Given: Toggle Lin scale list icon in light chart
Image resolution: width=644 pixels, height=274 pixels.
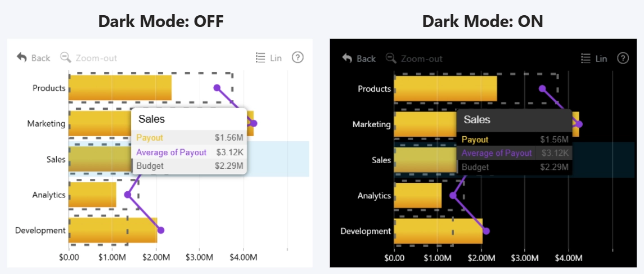Looking at the screenshot, I should pyautogui.click(x=260, y=57).
